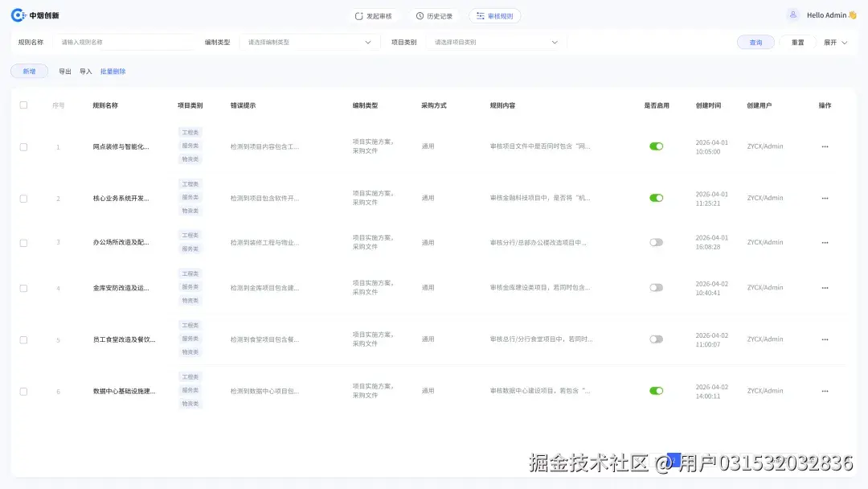Check the select-all checkbox in table header
Viewport: 868px width, 489px height.
23,105
